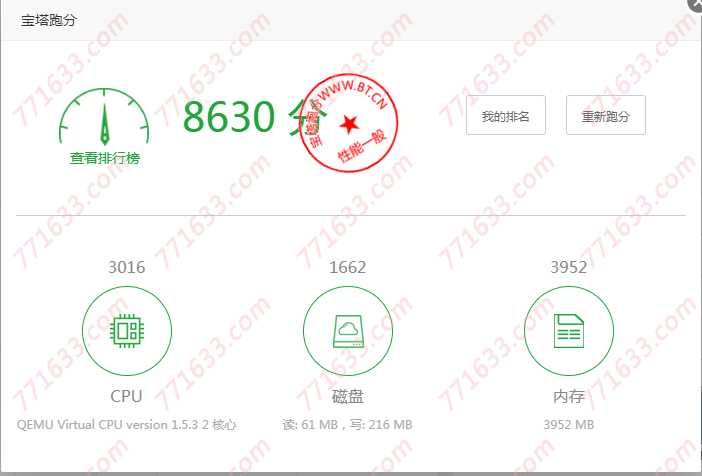Click the 内存 label
The image size is (702, 476).
click(x=569, y=396)
